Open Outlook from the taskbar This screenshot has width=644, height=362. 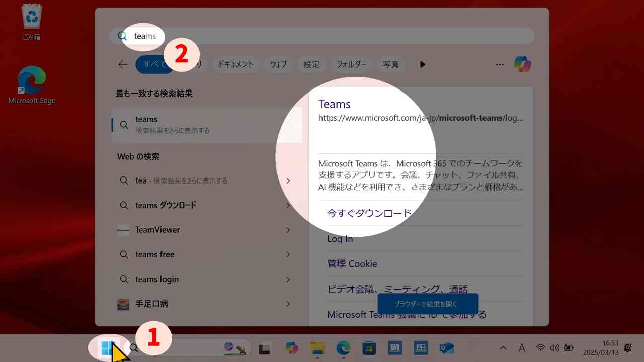click(447, 347)
